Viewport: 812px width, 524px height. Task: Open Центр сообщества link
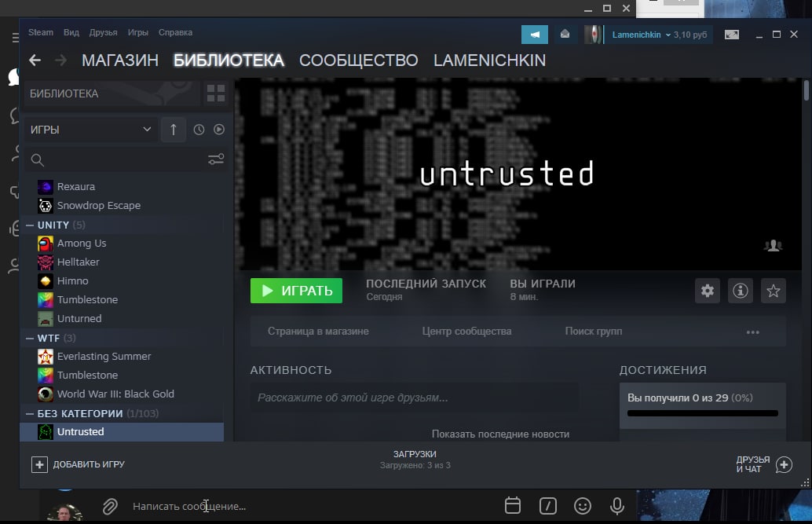[466, 332]
